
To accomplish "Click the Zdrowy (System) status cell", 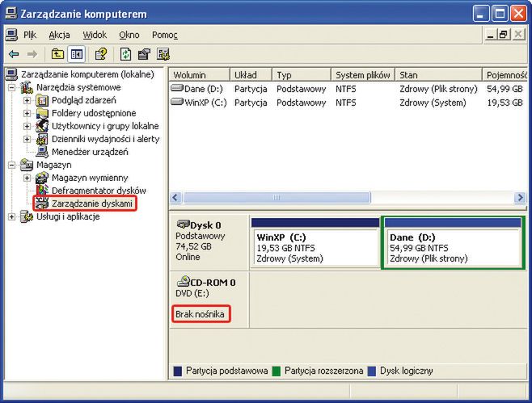I will click(433, 103).
